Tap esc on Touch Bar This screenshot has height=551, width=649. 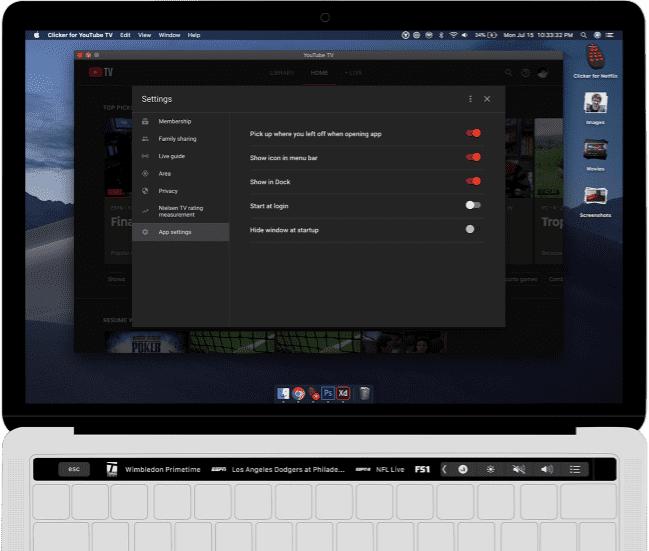click(x=74, y=469)
